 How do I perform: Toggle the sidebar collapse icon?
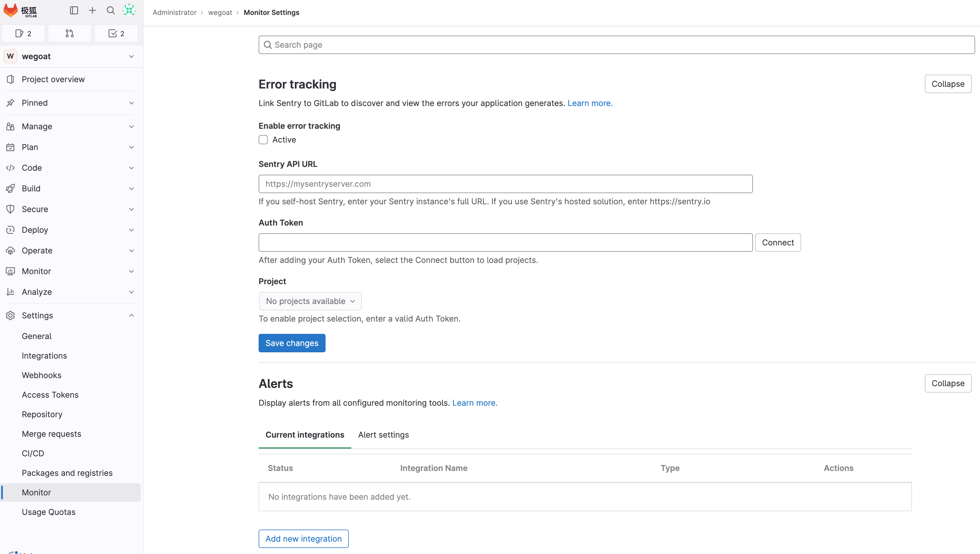click(x=74, y=11)
